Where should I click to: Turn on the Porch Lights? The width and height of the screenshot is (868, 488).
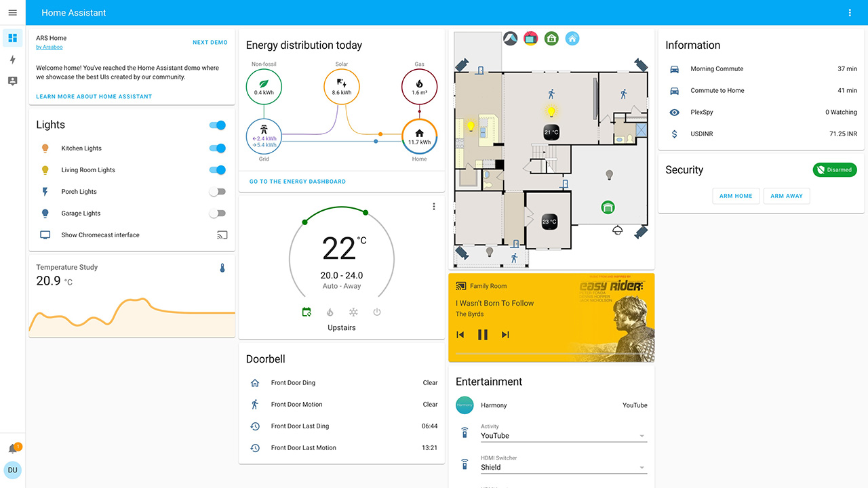(x=217, y=191)
